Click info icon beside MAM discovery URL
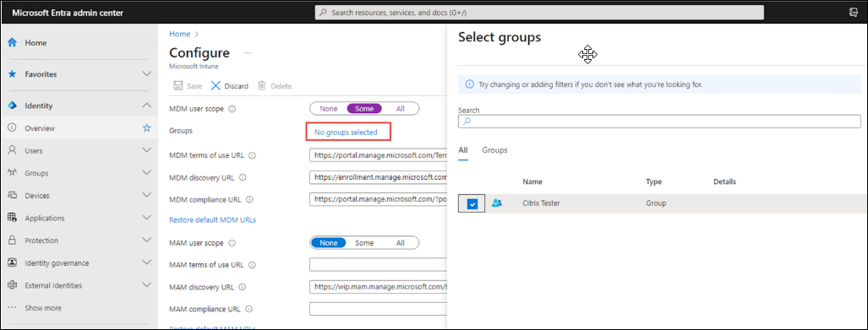Screen dimensions: 868x330 pyautogui.click(x=242, y=288)
